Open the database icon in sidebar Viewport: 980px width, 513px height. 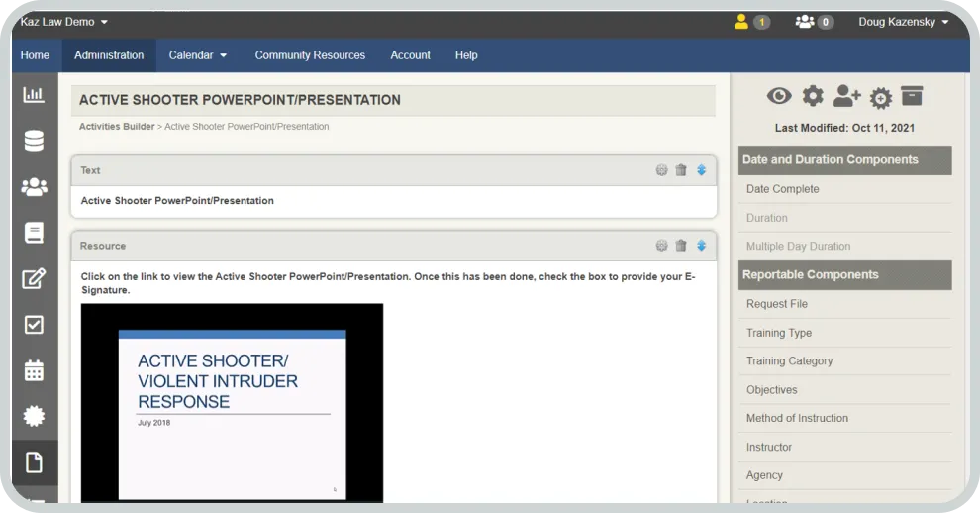pos(34,141)
